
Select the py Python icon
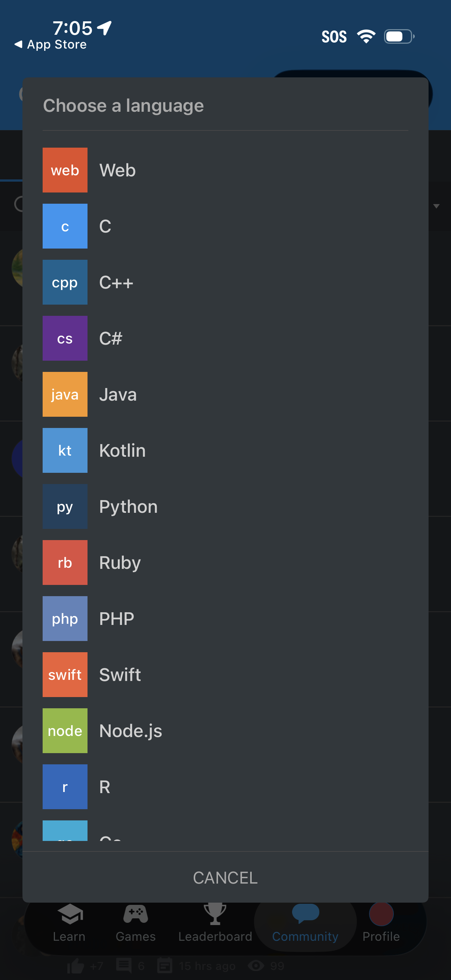coord(65,506)
